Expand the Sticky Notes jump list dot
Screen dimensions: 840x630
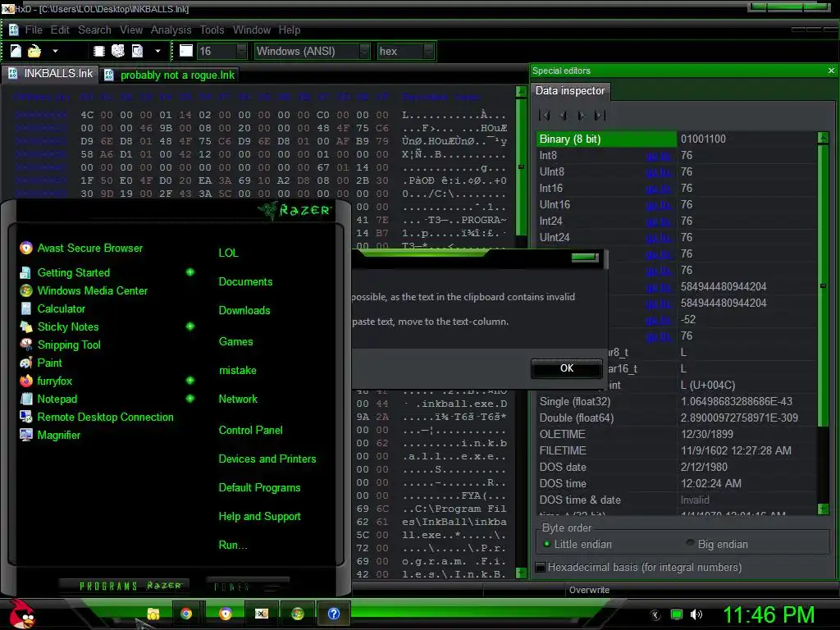tap(190, 326)
